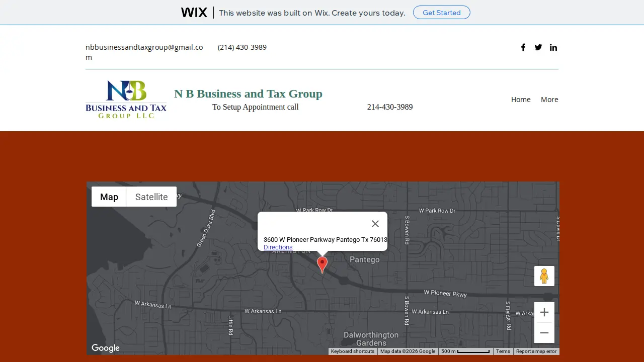Click the NB Business and Tax logo
Image resolution: width=644 pixels, height=362 pixels.
pos(126,100)
